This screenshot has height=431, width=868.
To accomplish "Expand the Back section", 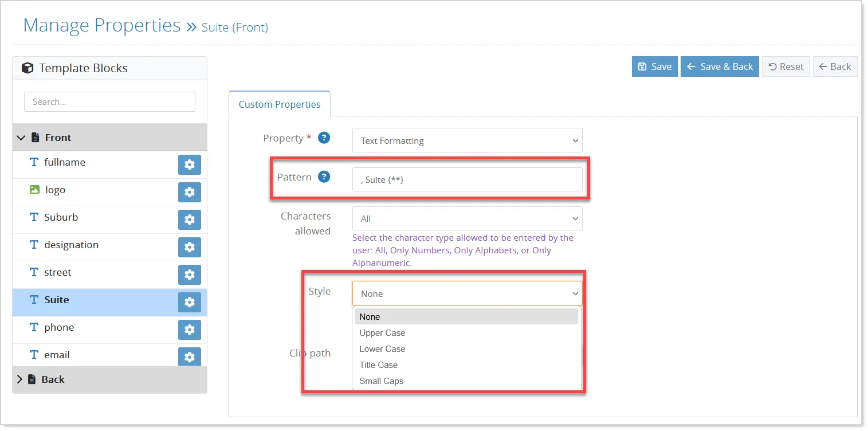I will 109,379.
